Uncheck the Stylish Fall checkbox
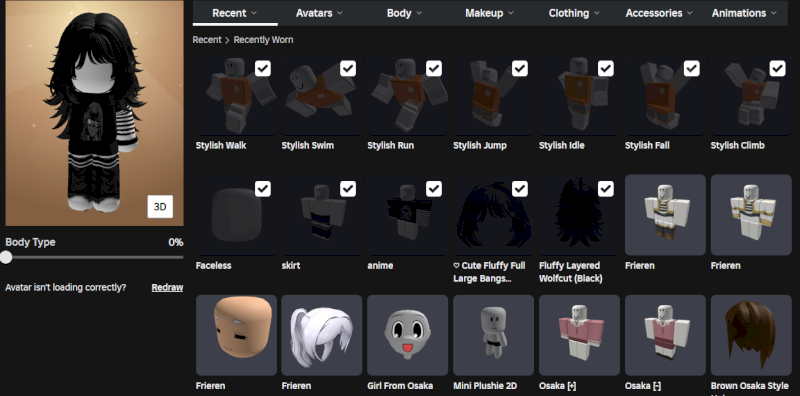This screenshot has height=396, width=800. (691, 68)
